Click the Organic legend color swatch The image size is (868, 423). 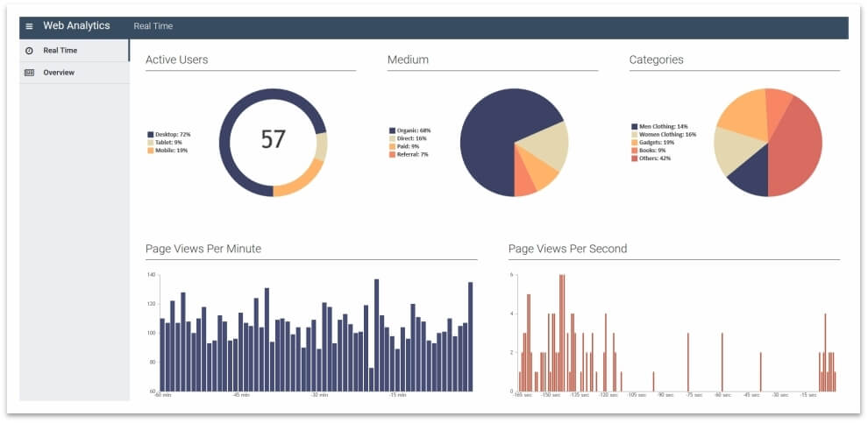pos(393,130)
